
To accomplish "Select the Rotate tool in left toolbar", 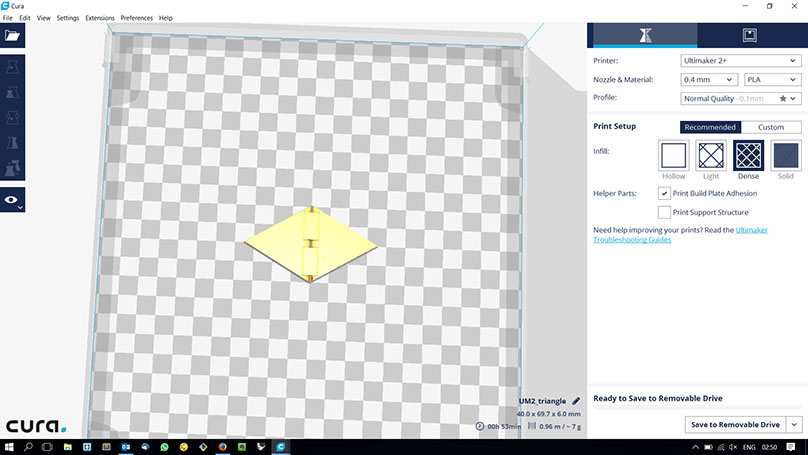I will (12, 117).
